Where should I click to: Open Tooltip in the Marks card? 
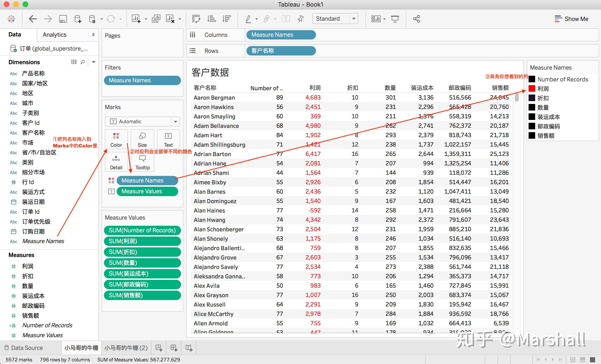point(142,162)
